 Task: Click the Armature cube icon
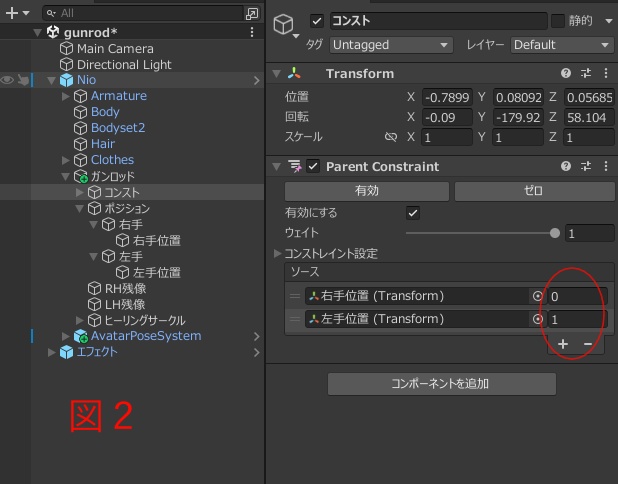tap(80, 96)
